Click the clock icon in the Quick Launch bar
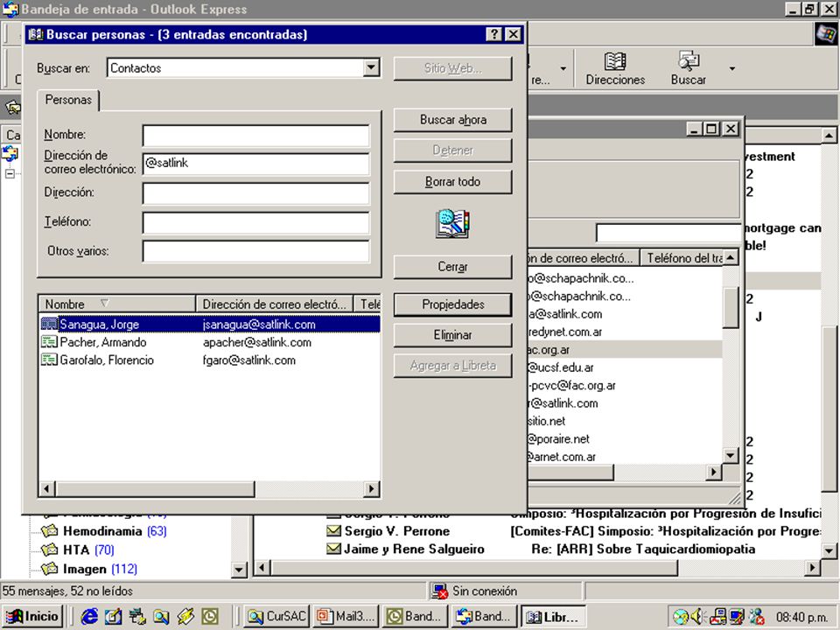This screenshot has width=840, height=630. [x=209, y=617]
